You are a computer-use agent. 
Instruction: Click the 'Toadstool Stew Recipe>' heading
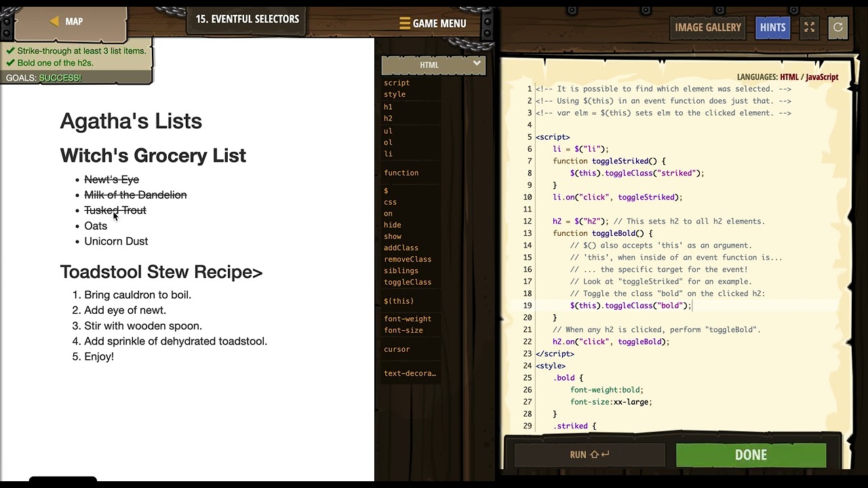(x=161, y=272)
